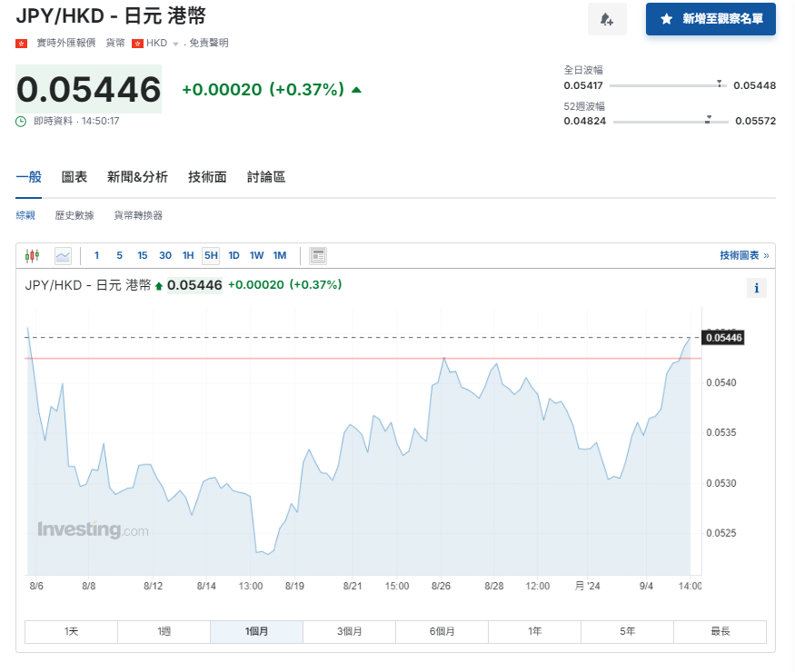Switch to the area line chart icon

click(62, 255)
